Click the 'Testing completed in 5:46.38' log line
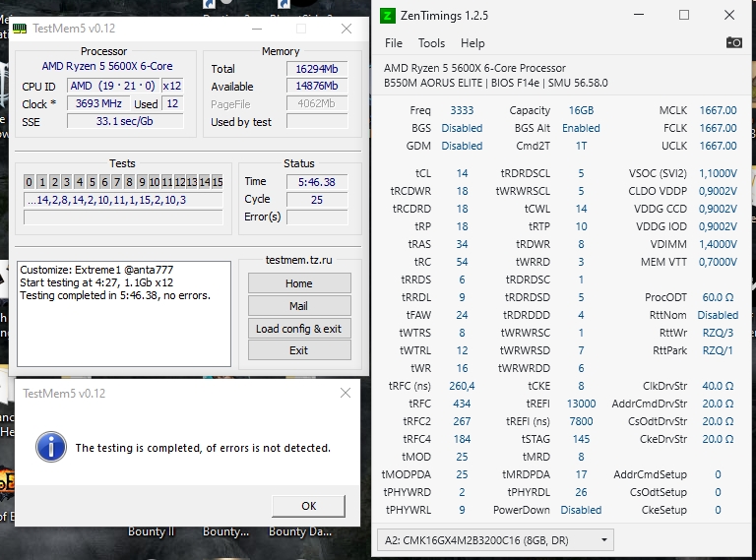The width and height of the screenshot is (756, 560). pos(115,295)
